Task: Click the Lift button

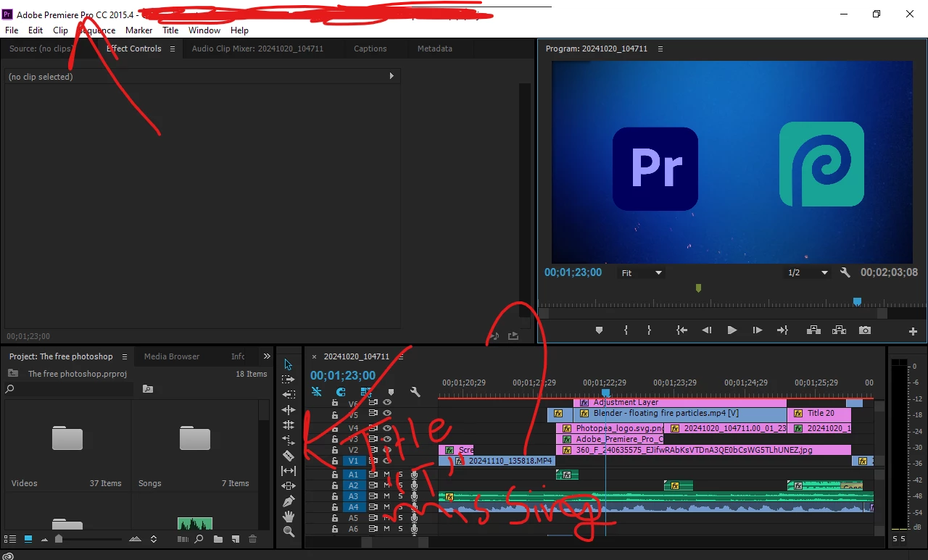Action: coord(813,330)
